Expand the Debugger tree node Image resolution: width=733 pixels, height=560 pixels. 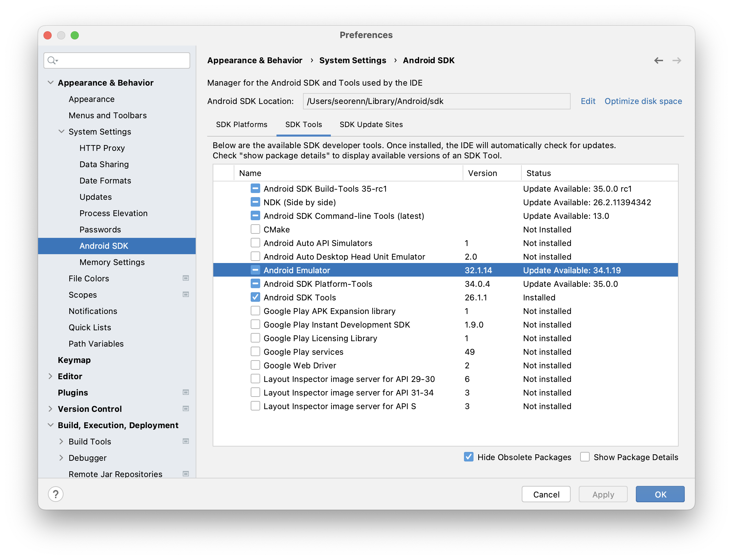[61, 458]
